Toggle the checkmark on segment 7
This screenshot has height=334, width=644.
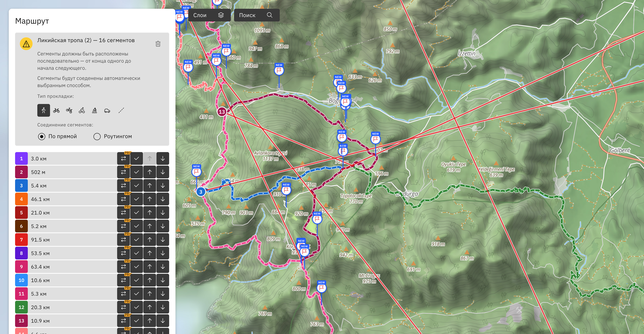click(137, 240)
